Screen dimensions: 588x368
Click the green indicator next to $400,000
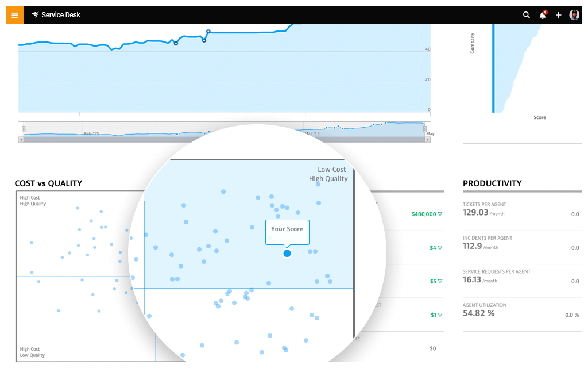tap(441, 213)
